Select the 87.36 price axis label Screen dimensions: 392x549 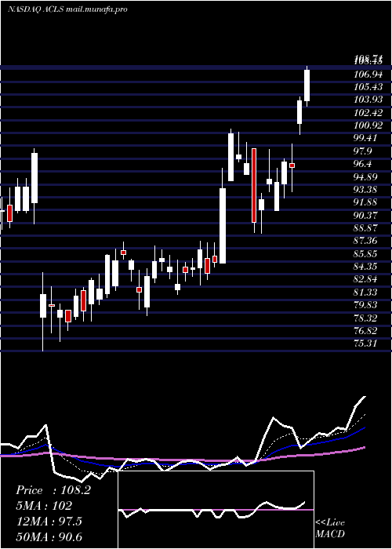tap(365, 242)
